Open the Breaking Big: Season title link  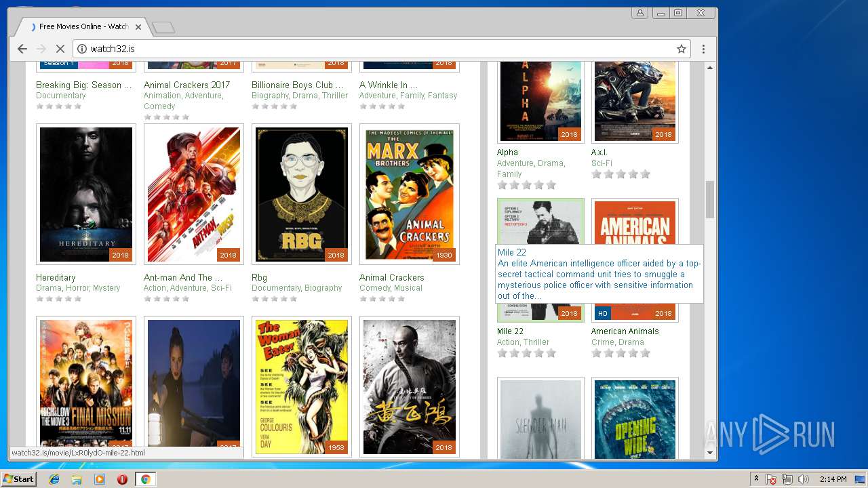pos(84,85)
